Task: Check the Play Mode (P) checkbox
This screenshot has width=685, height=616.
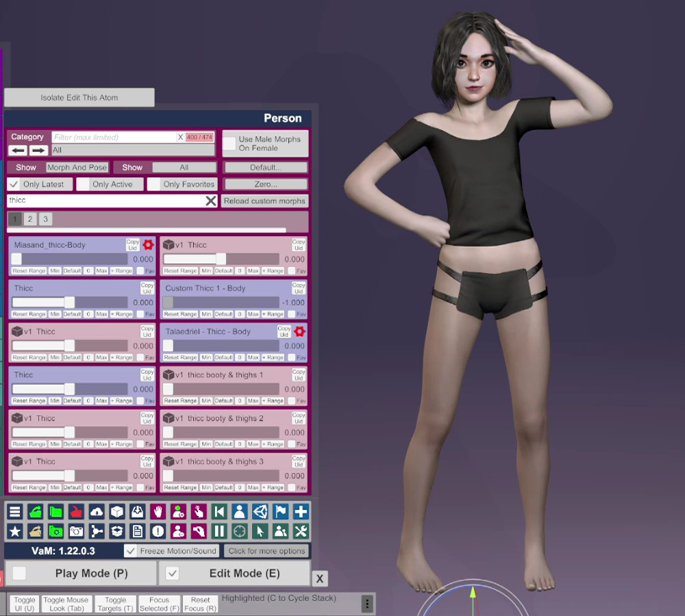Action: click(18, 573)
